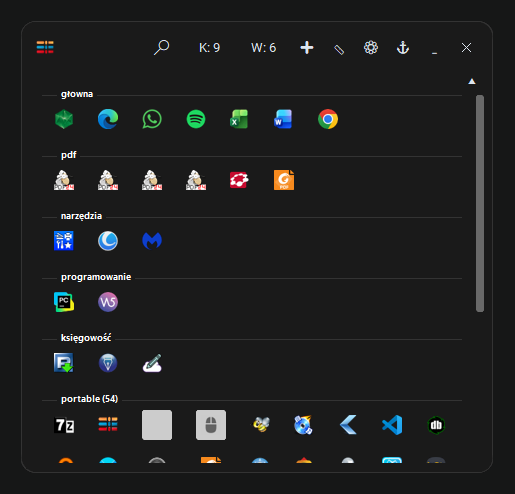
Task: Click the K: 9 columns counter
Action: pos(209,48)
